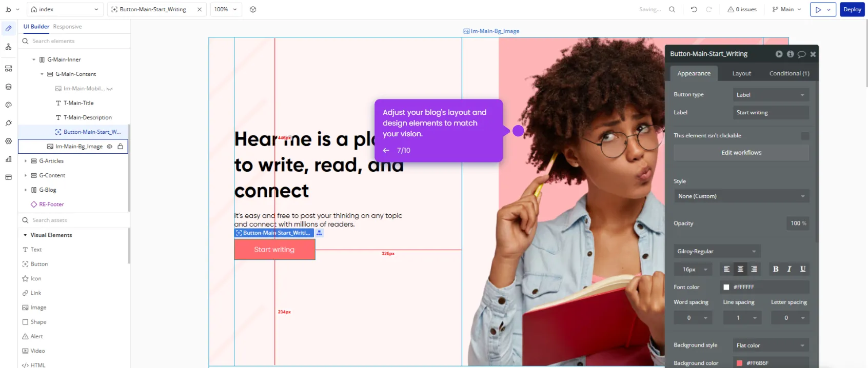Toggle visibility eye of Im-Main-Bg_Image
Image resolution: width=868 pixels, height=368 pixels.
tap(109, 147)
